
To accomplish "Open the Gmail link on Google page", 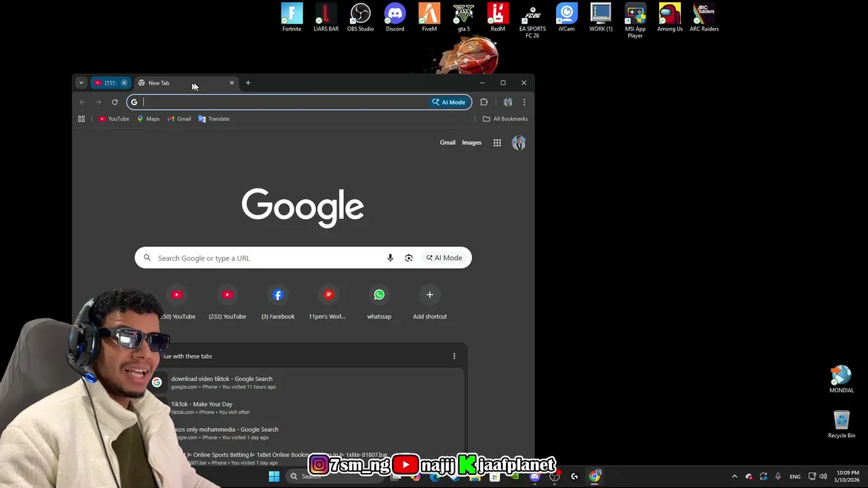I will coord(448,142).
